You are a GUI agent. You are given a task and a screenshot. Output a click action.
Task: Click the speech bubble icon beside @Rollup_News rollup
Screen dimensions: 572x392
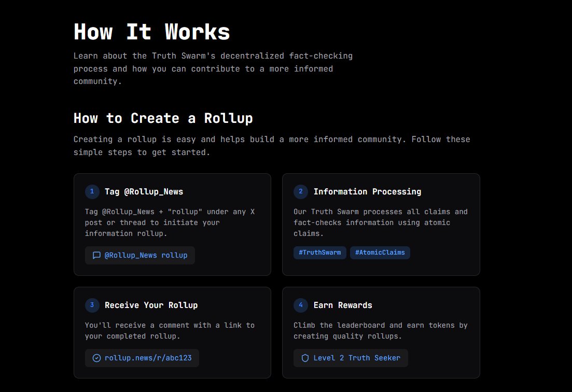tap(96, 255)
